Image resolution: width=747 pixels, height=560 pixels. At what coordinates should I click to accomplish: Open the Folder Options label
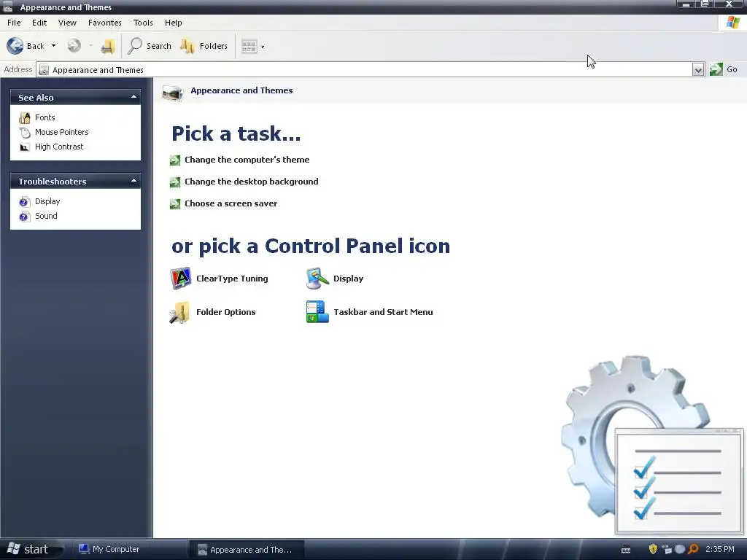pyautogui.click(x=226, y=312)
